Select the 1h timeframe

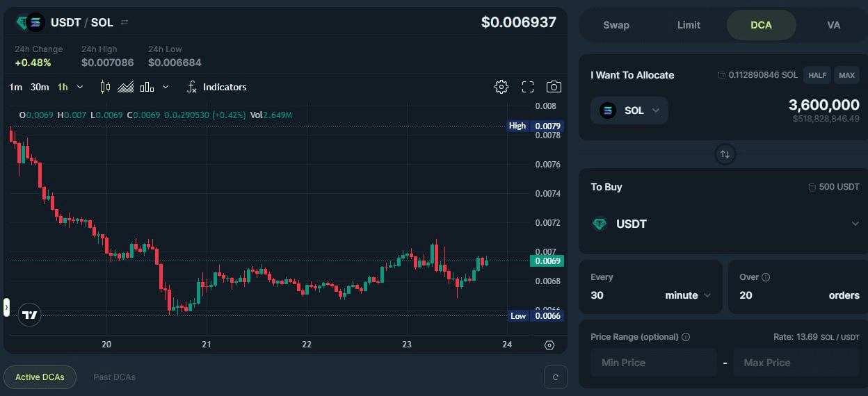click(x=63, y=87)
